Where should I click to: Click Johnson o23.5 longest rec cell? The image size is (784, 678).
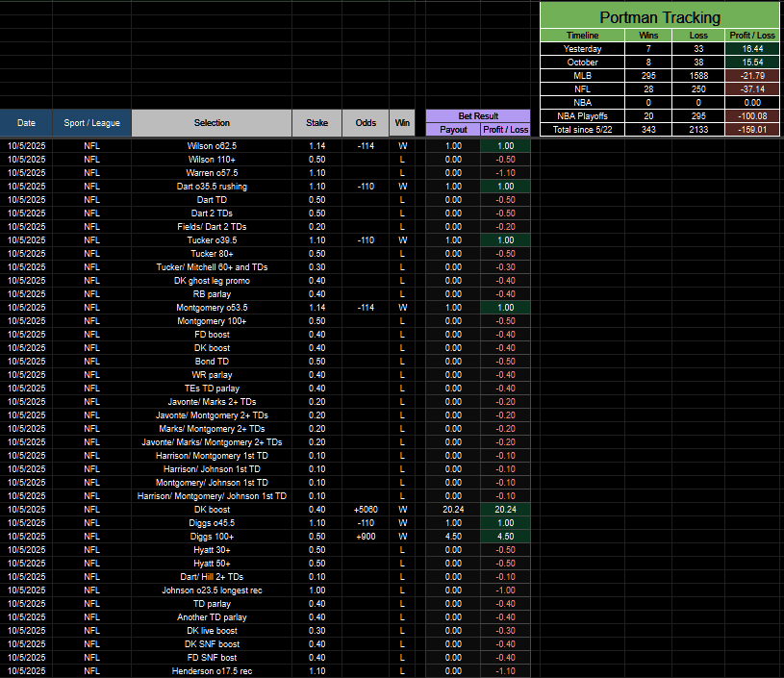point(212,590)
